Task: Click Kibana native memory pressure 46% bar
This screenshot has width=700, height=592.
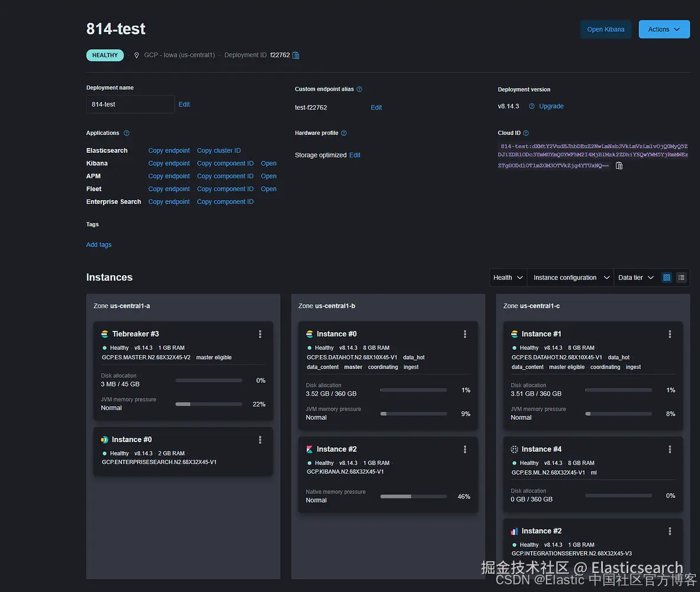Action: click(x=413, y=497)
